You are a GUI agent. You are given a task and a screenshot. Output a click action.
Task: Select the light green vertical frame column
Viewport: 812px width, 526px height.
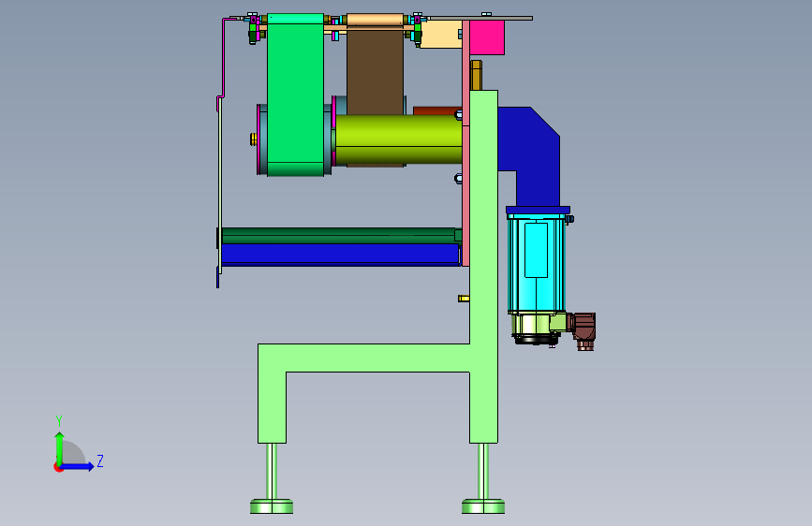(483, 267)
